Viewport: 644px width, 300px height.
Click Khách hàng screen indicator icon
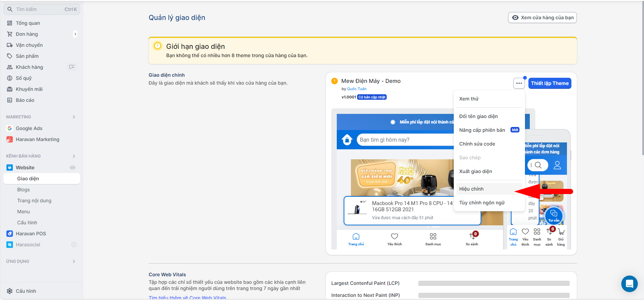tap(72, 67)
